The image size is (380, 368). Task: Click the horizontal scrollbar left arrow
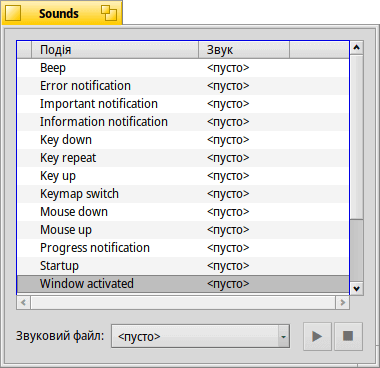23,302
